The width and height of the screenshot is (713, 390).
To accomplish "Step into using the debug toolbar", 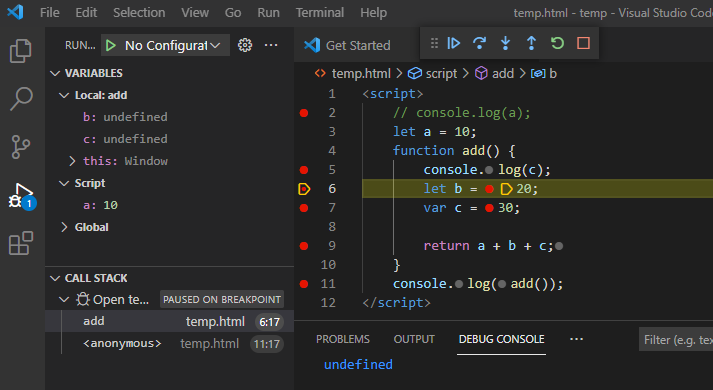I will pos(505,43).
